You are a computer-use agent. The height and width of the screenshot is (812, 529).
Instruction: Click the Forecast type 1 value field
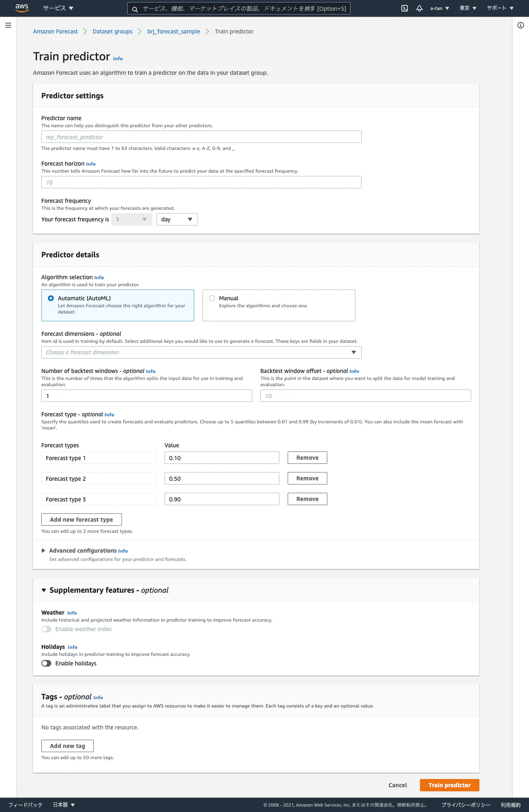222,458
